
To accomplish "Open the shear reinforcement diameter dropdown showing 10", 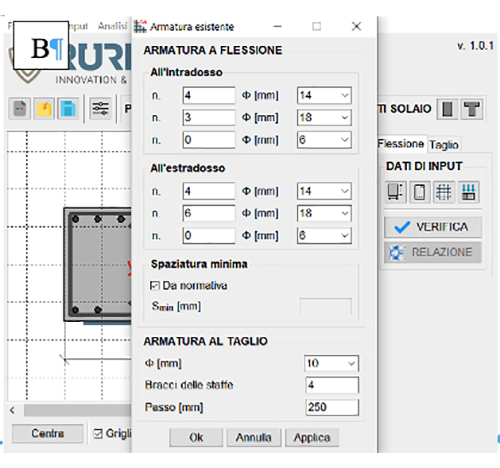I will click(331, 363).
